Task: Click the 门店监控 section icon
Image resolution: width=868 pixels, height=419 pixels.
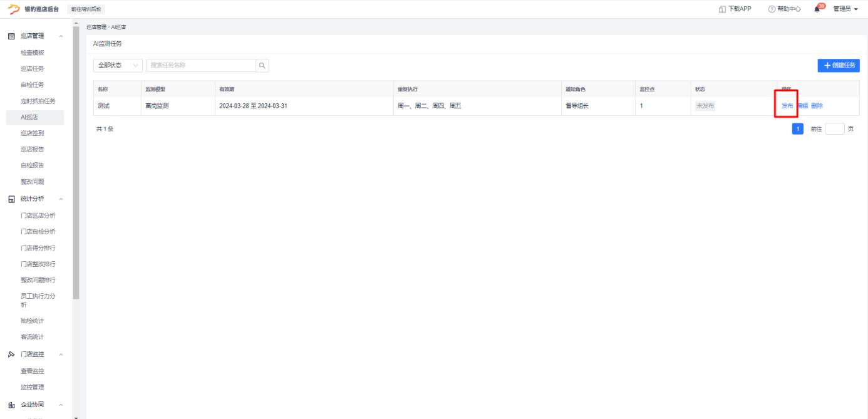Action: 11,355
